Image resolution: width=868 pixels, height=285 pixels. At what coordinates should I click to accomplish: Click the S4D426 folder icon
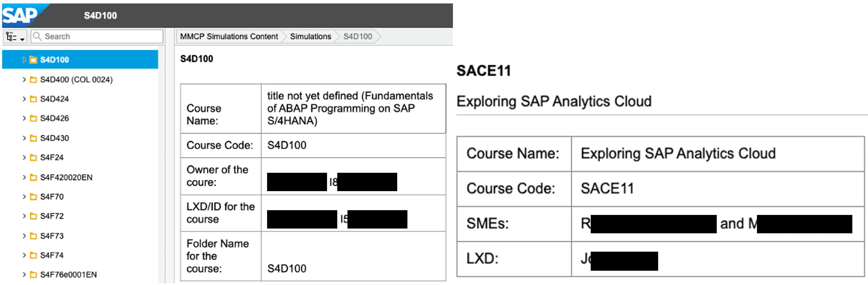33,118
